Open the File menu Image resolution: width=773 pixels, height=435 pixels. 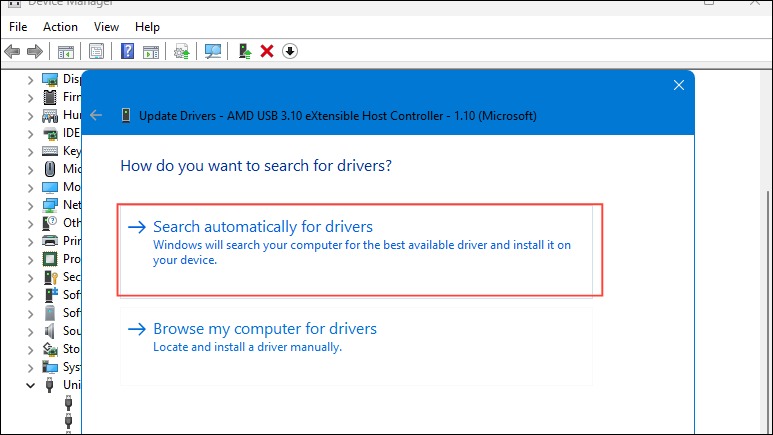(x=18, y=27)
